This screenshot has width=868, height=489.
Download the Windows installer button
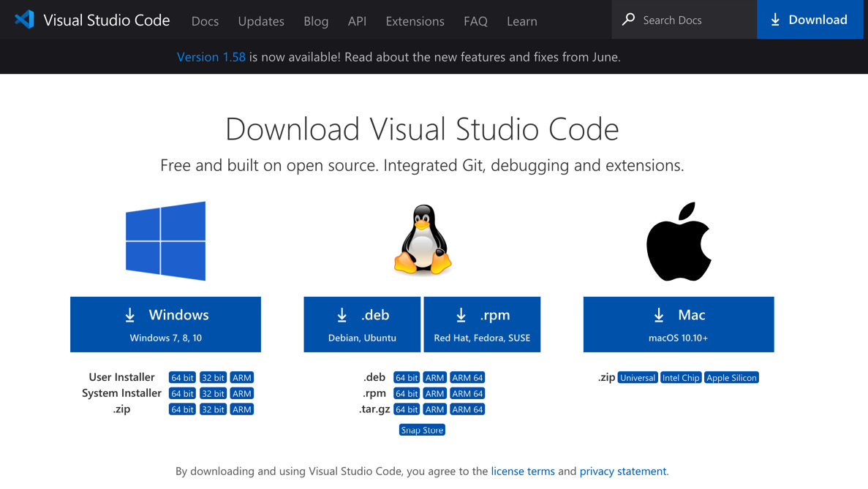point(165,324)
